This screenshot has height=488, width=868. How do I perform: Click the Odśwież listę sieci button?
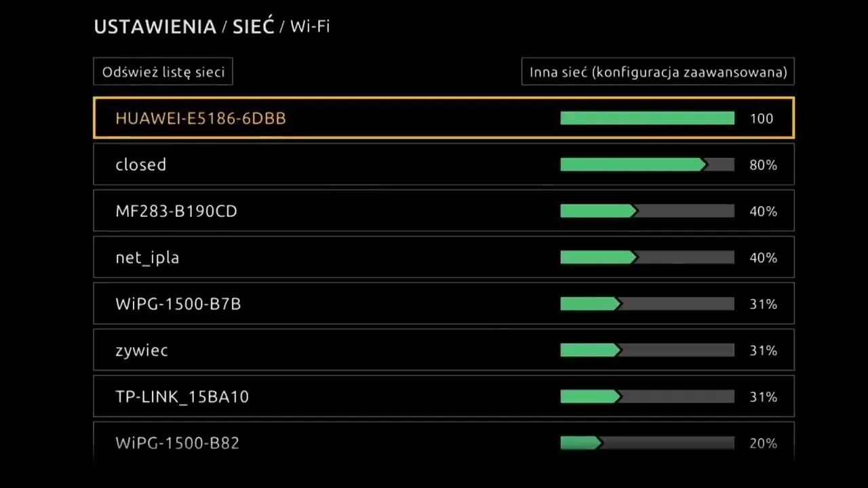coord(163,72)
